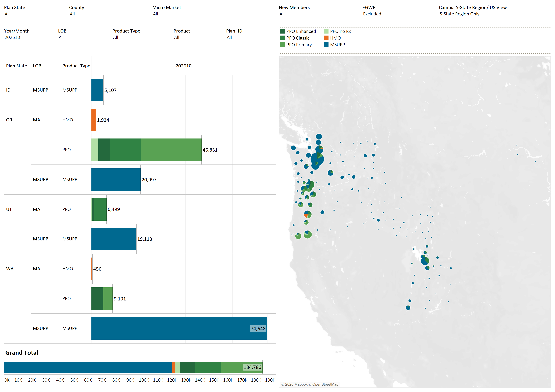Viewport: 555px width, 392px height.
Task: Select the OR MSUPP bar labeled 20,997
Action: point(116,179)
